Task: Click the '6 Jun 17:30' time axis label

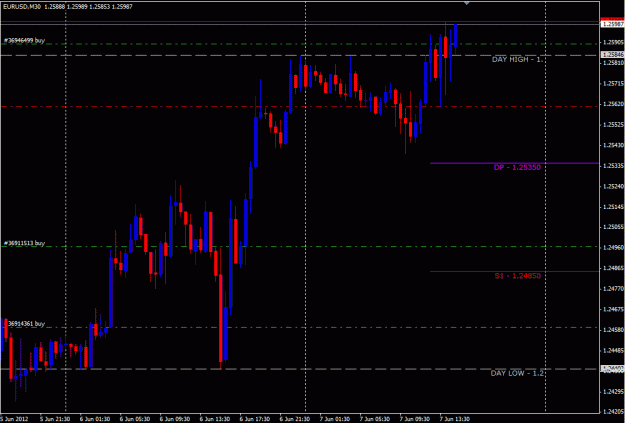Action: [254, 419]
